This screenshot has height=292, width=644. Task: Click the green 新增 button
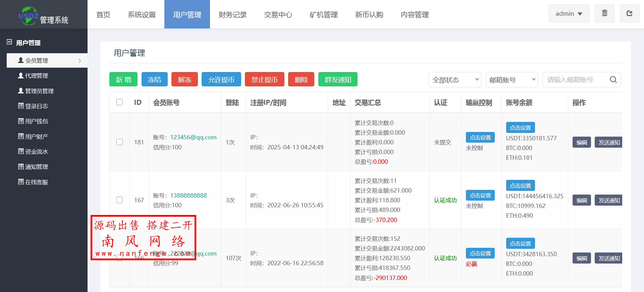[x=123, y=79]
